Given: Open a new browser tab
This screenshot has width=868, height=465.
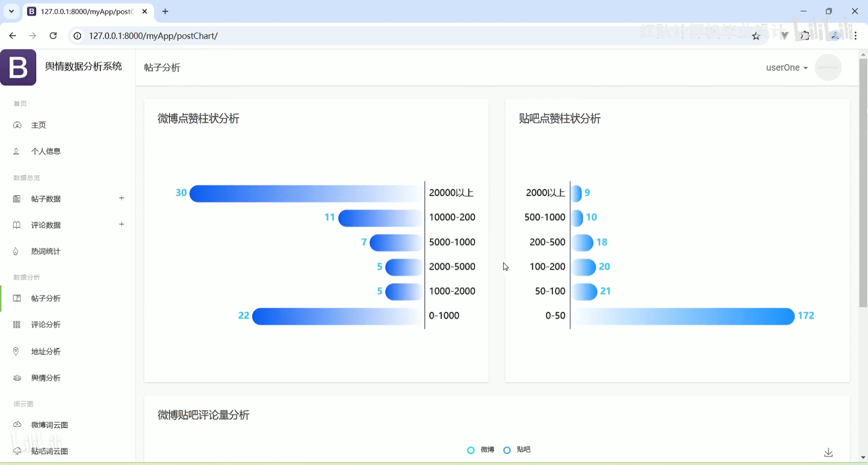Looking at the screenshot, I should click(x=165, y=12).
